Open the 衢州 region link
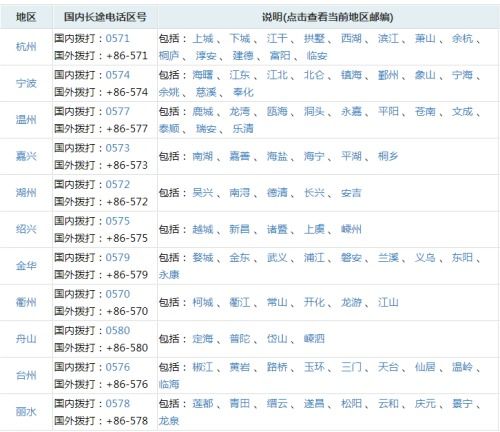The width and height of the screenshot is (500, 432). 26,302
